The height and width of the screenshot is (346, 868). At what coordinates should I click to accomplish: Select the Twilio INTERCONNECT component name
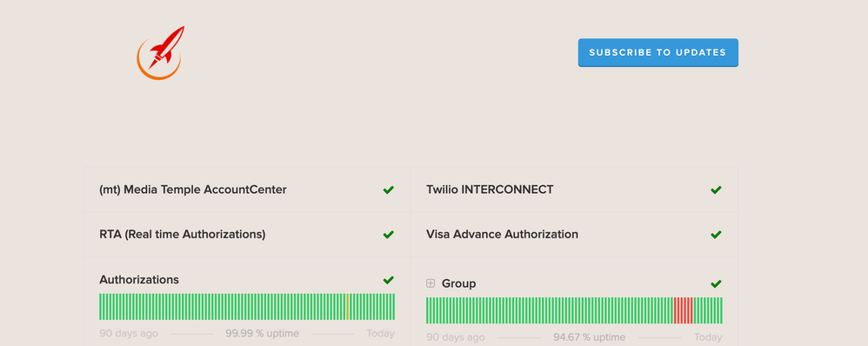tap(490, 190)
